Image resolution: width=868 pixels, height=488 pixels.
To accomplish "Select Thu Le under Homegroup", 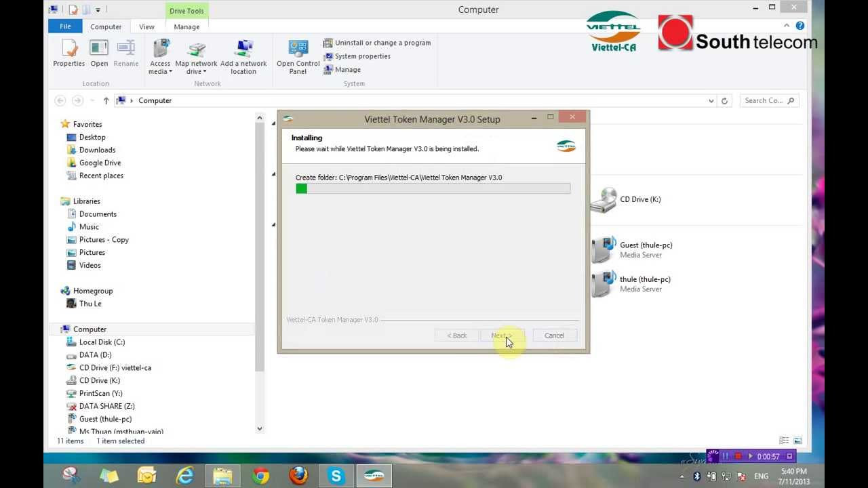I will click(90, 304).
